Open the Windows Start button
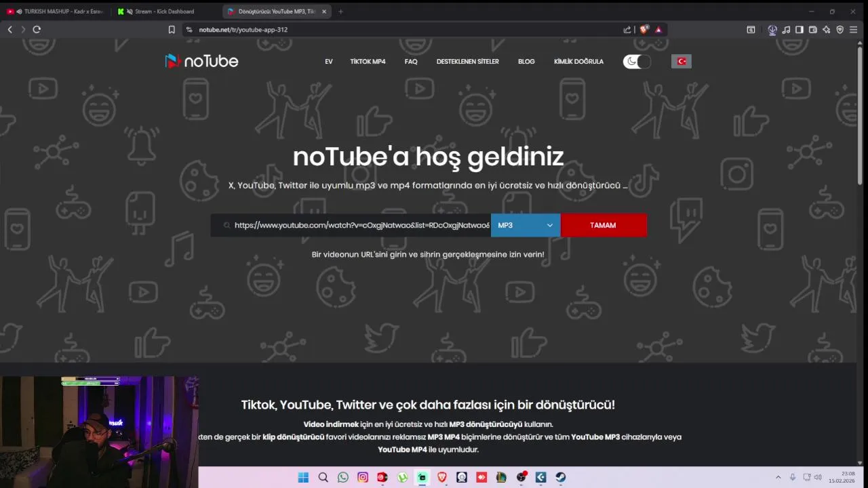 tap(303, 477)
